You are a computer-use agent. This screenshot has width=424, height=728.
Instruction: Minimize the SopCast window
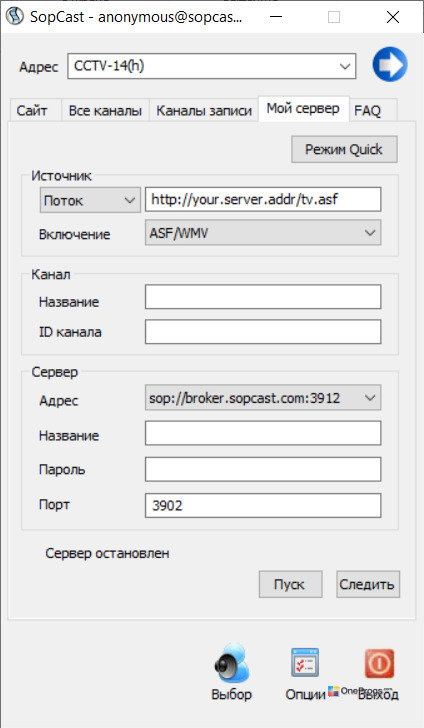(276, 17)
